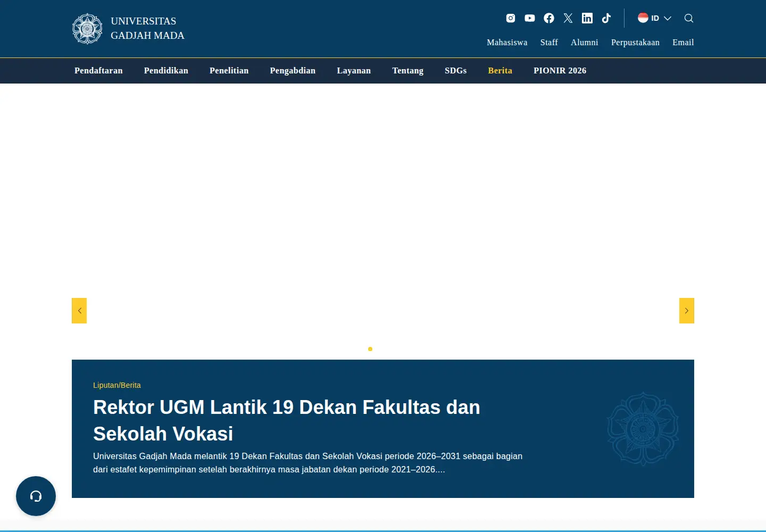766x532 pixels.
Task: Open the Email link
Action: [683, 43]
